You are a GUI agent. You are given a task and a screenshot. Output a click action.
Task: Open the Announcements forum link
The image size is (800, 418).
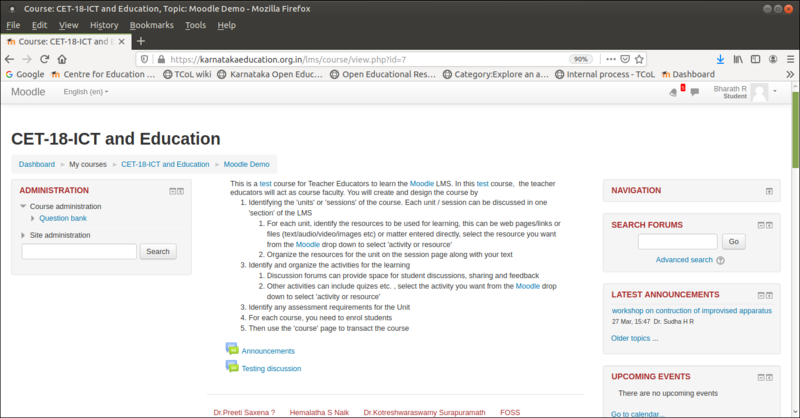[x=268, y=351]
